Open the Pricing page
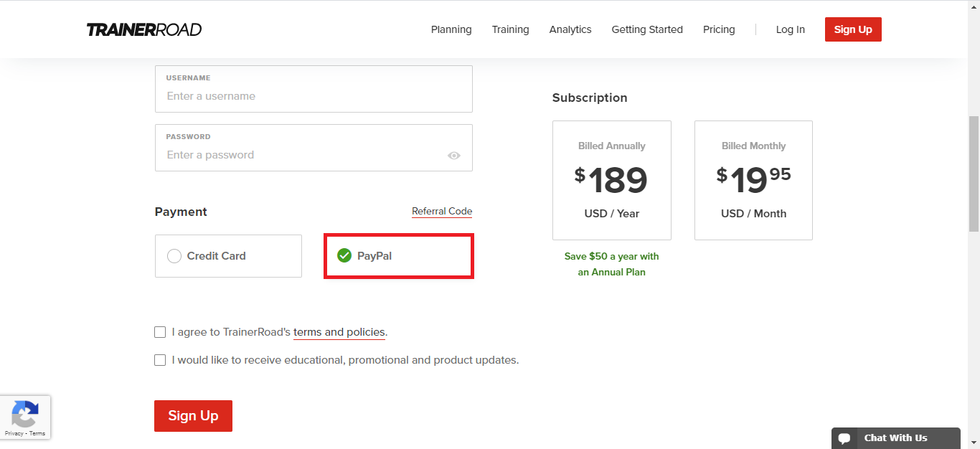The width and height of the screenshot is (980, 449). 719,29
